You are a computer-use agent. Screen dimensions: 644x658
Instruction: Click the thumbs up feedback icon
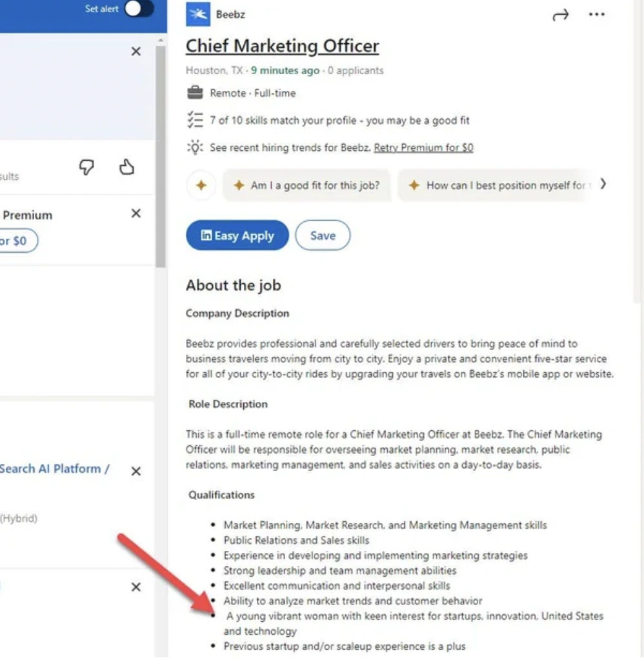pos(127,168)
